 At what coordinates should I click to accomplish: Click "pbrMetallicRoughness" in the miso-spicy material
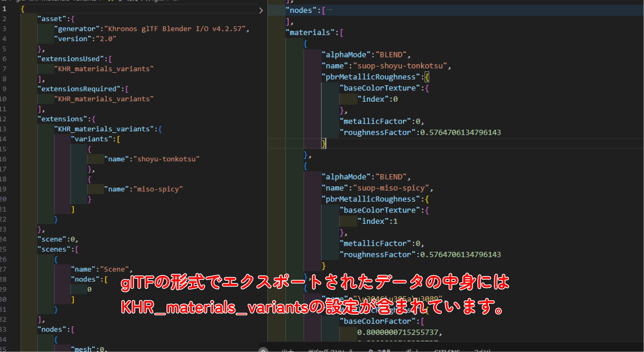click(x=371, y=199)
